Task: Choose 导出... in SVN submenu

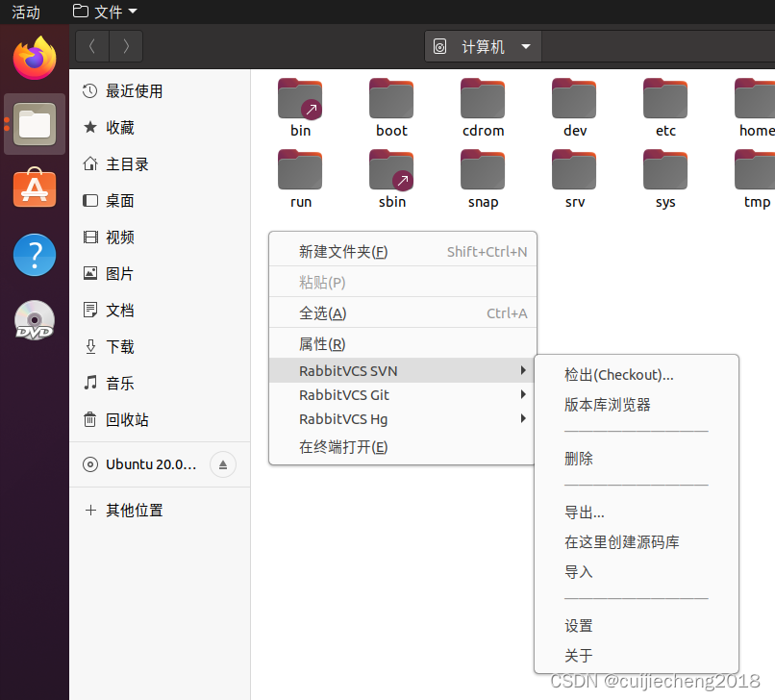Action: 637,512
